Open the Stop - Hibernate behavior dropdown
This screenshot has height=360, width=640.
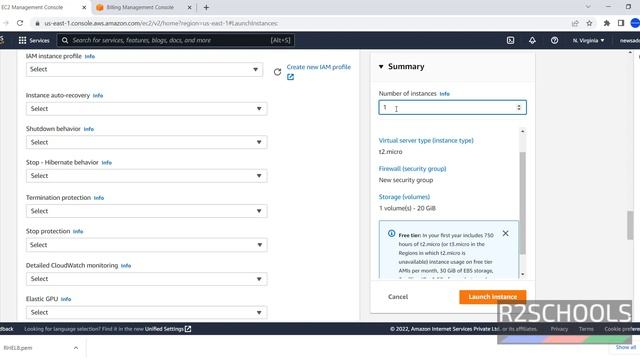tap(146, 176)
